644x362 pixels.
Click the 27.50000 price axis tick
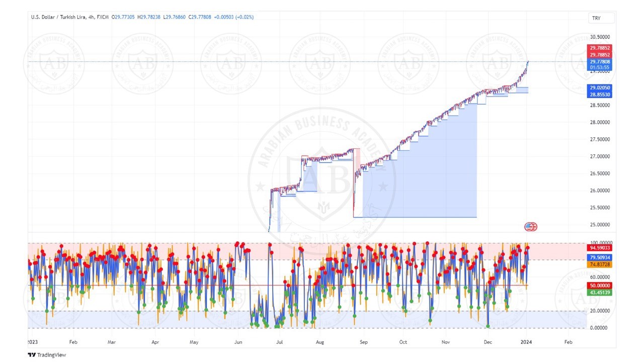tap(600, 139)
